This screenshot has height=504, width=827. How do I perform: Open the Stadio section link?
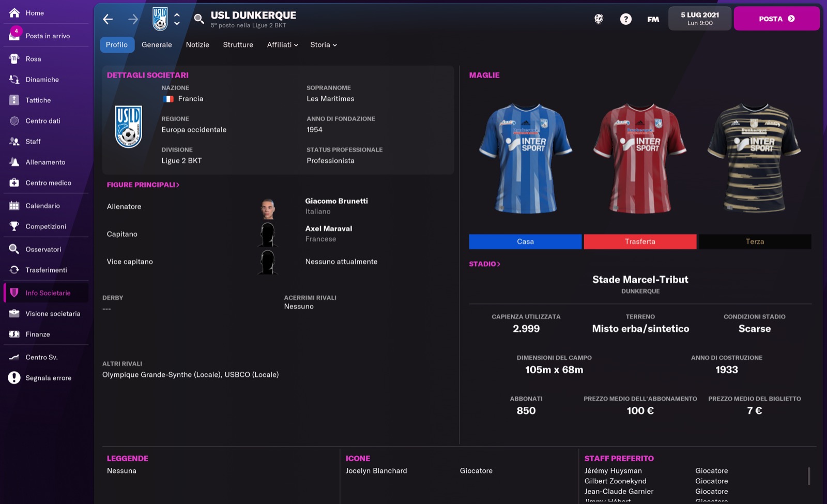pyautogui.click(x=484, y=264)
